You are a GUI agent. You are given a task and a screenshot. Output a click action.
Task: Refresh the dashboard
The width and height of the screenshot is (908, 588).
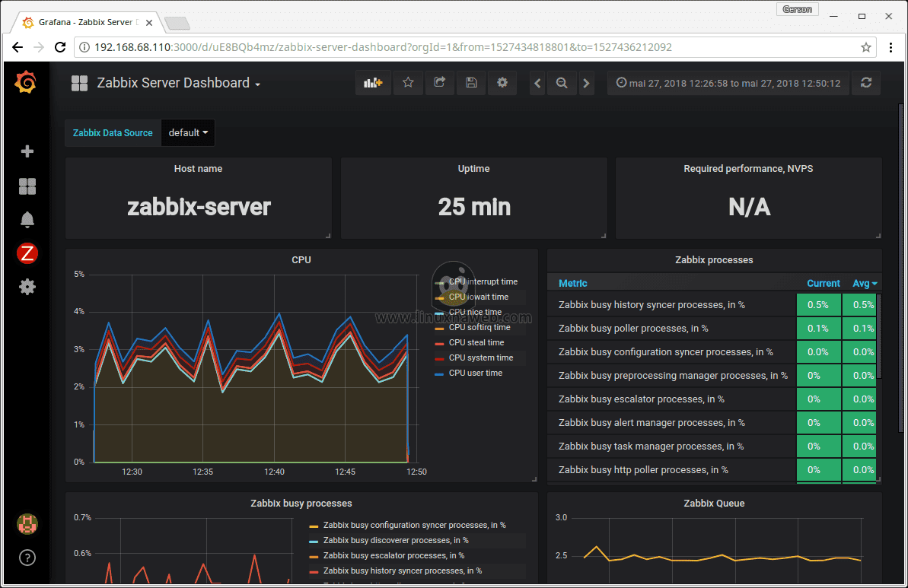[x=866, y=84]
